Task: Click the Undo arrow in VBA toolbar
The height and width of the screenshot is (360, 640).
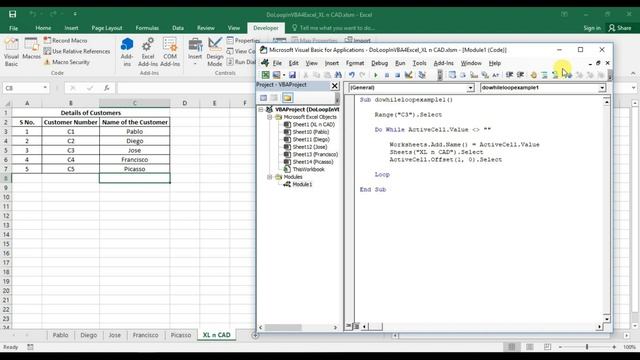Action: pyautogui.click(x=351, y=75)
